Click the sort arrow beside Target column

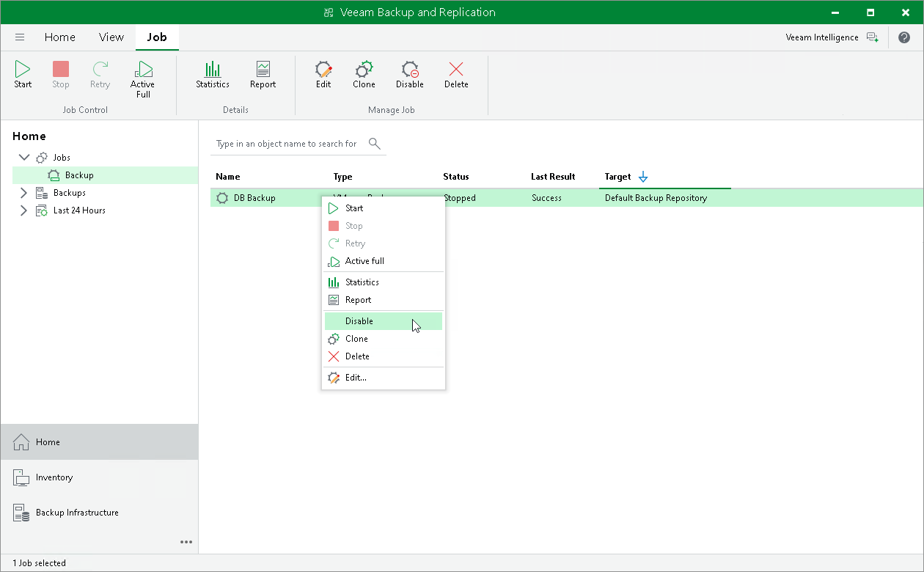click(x=643, y=177)
